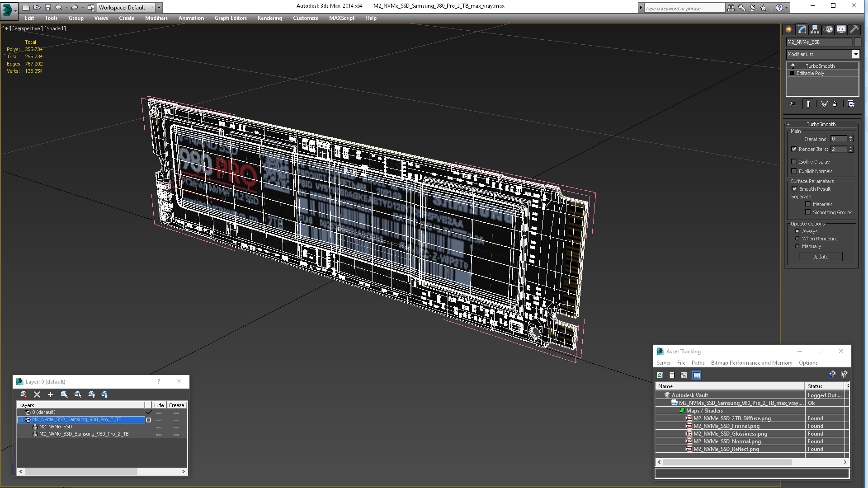Viewport: 868px width, 488px height.
Task: Increase the Iterations spinner value
Action: (x=850, y=137)
